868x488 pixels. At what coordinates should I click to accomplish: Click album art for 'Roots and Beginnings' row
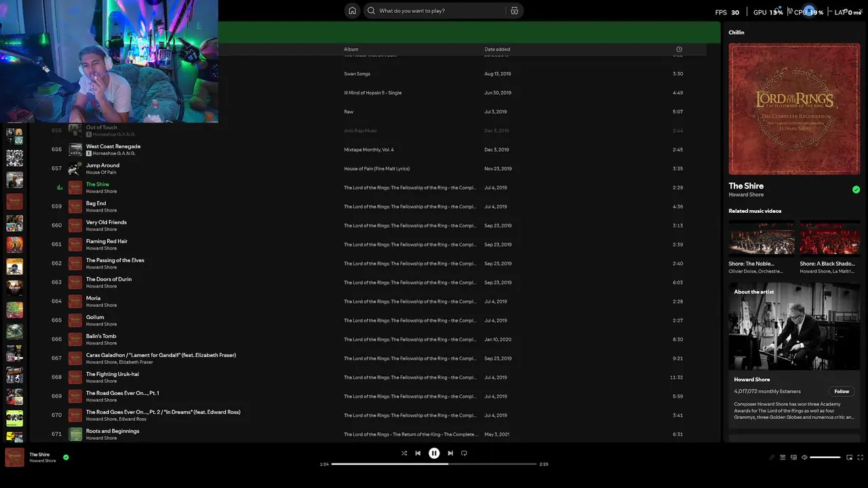[x=75, y=434]
